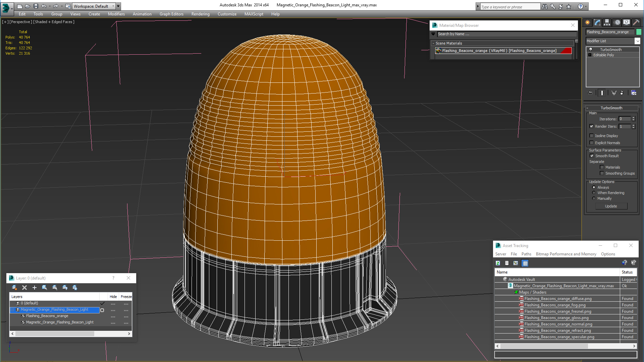644x362 pixels.
Task: Open the Modifiers menu
Action: (116, 14)
